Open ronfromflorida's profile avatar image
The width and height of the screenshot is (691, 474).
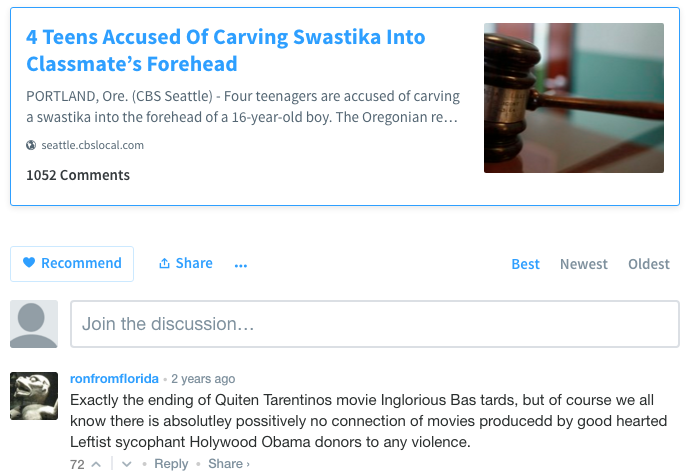click(x=34, y=396)
